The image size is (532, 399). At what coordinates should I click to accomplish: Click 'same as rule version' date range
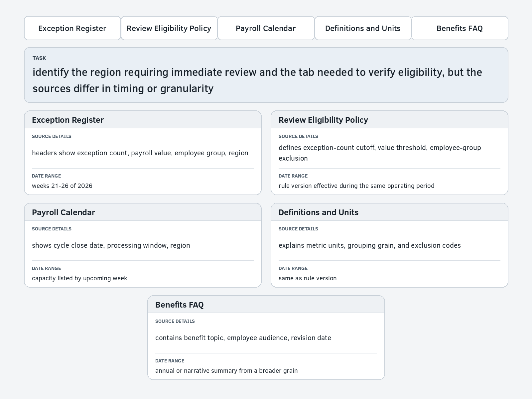pos(308,278)
